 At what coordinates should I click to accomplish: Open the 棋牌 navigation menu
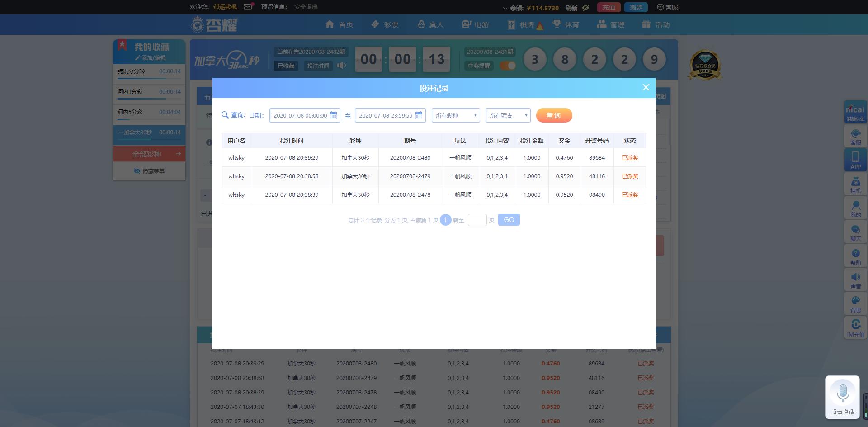pyautogui.click(x=521, y=24)
